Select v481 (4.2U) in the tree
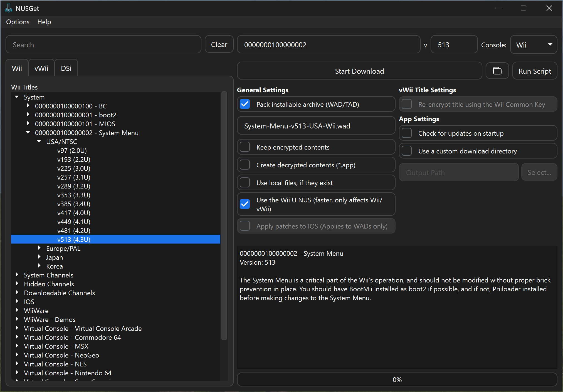 click(74, 230)
